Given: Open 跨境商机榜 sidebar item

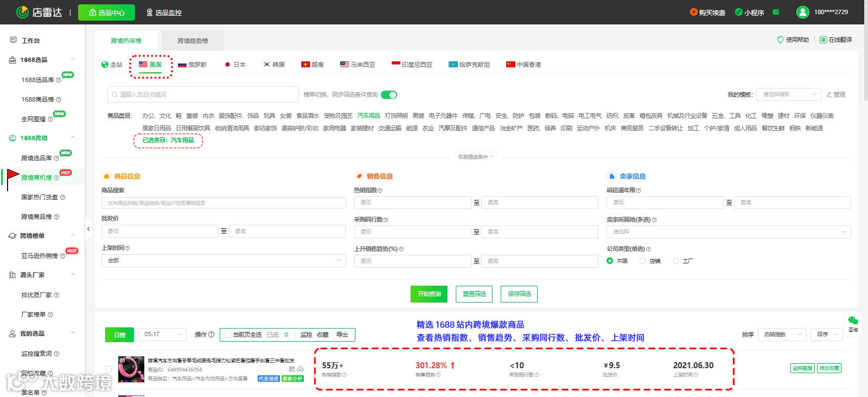Looking at the screenshot, I should pyautogui.click(x=36, y=178).
